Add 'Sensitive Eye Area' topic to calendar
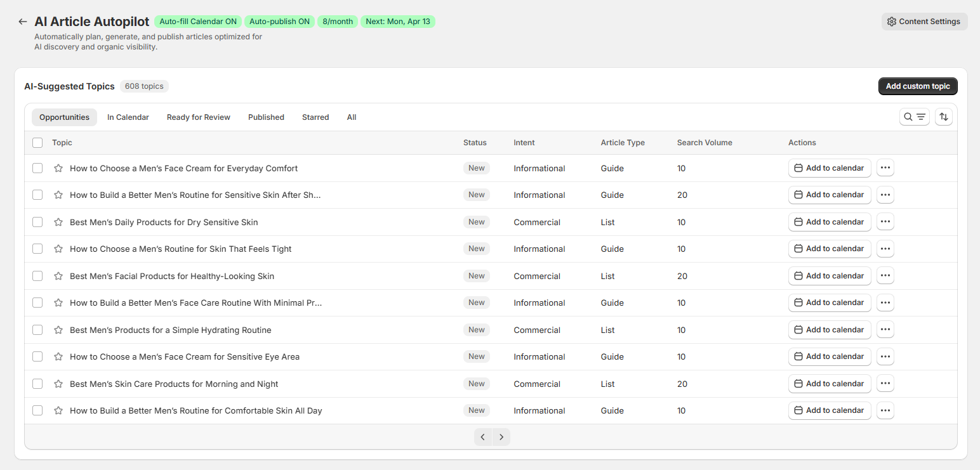 coord(829,356)
